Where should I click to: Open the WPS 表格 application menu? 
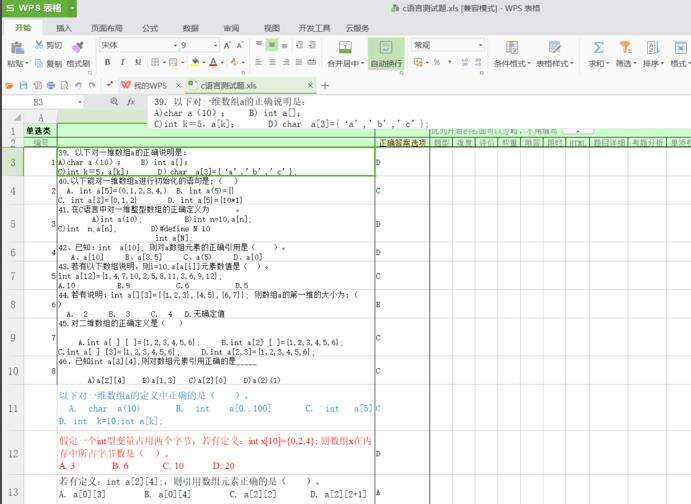39,8
